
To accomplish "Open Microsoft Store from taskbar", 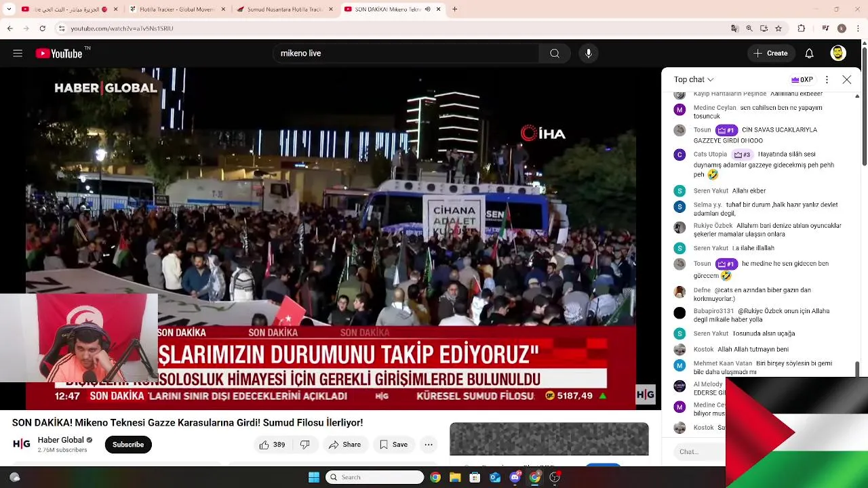I will [x=475, y=477].
